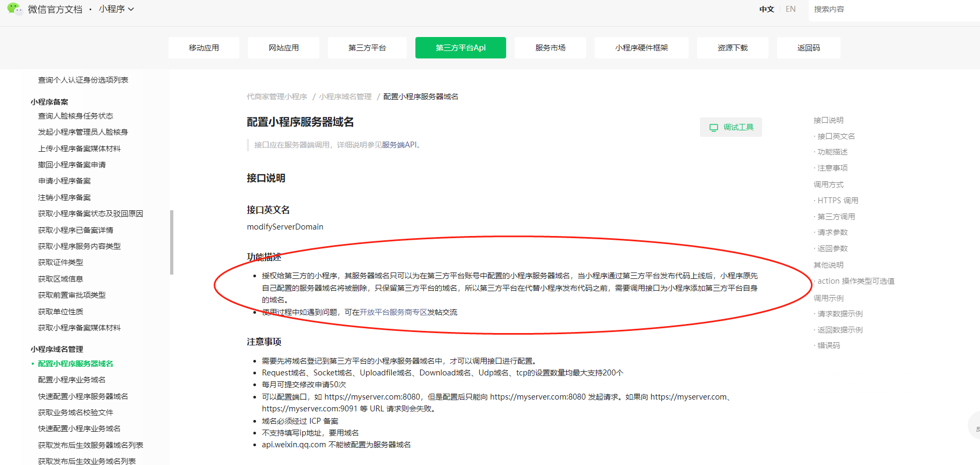Open sidebar item 获取小程序备案状态及驳回原因
Image resolution: width=980 pixels, height=465 pixels.
coord(91,213)
